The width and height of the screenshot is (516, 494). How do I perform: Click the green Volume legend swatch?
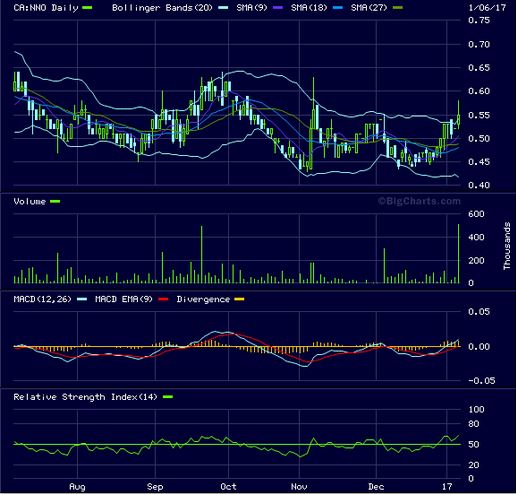tap(55, 201)
